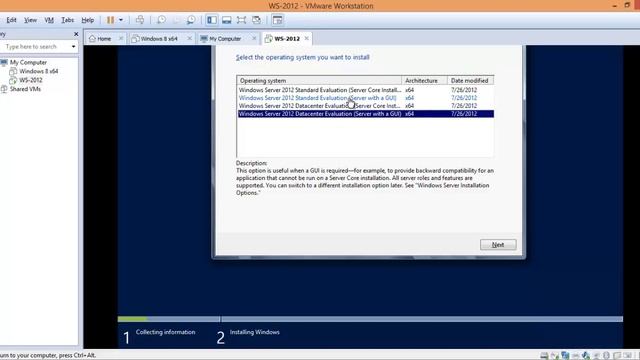Click the Next button in the installer

(498, 244)
